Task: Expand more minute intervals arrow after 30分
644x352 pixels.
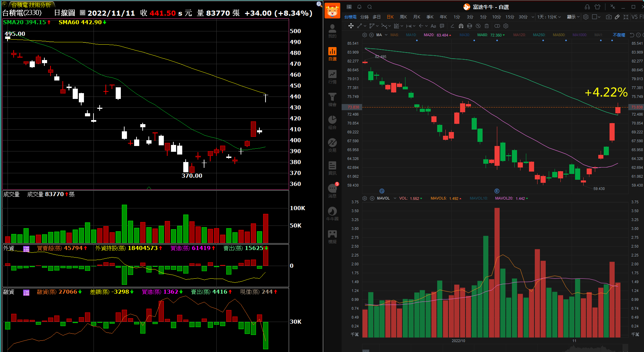Action: click(x=533, y=17)
